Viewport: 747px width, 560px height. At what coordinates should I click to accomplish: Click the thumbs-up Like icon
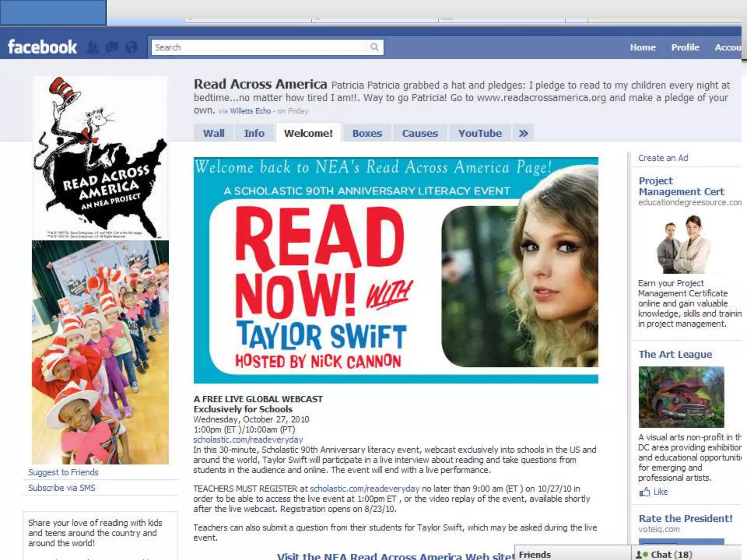pyautogui.click(x=645, y=492)
